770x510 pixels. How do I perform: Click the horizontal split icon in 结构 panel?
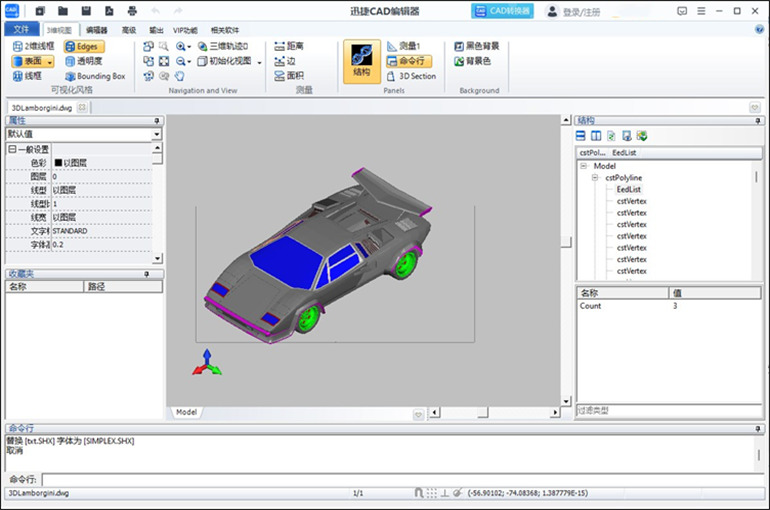point(580,136)
